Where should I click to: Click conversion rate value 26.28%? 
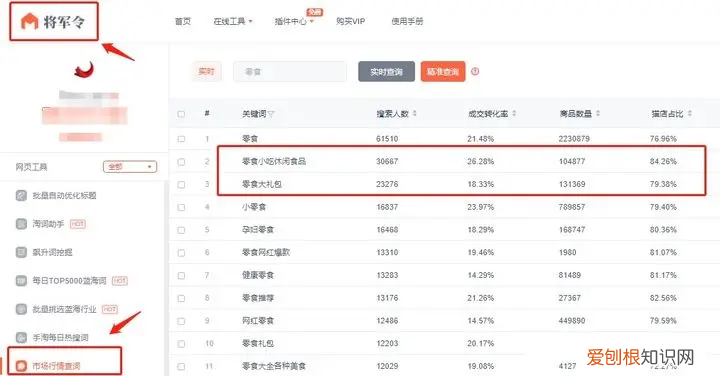(x=480, y=162)
